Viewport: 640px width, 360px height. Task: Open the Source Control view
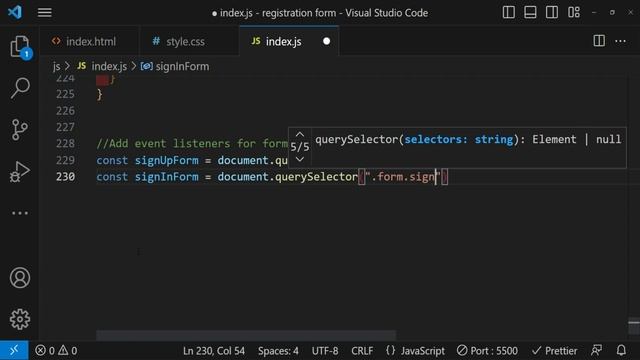(x=20, y=130)
